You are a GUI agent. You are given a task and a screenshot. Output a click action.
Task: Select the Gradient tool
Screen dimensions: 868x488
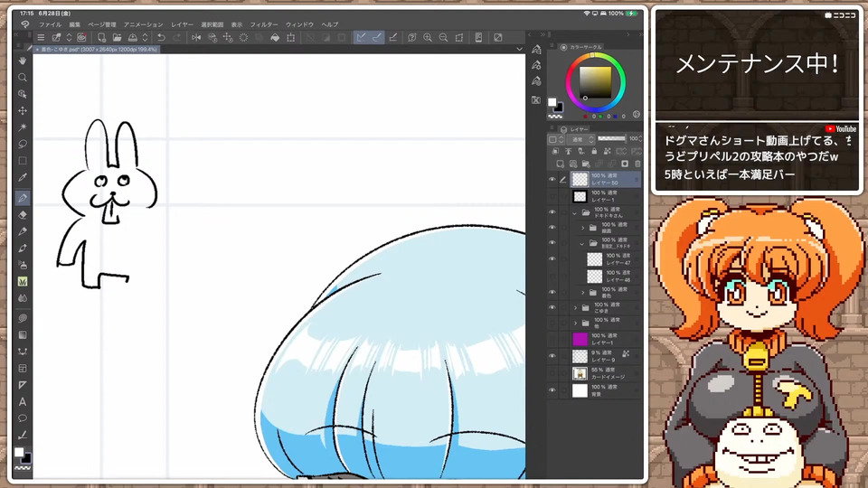coord(23,334)
